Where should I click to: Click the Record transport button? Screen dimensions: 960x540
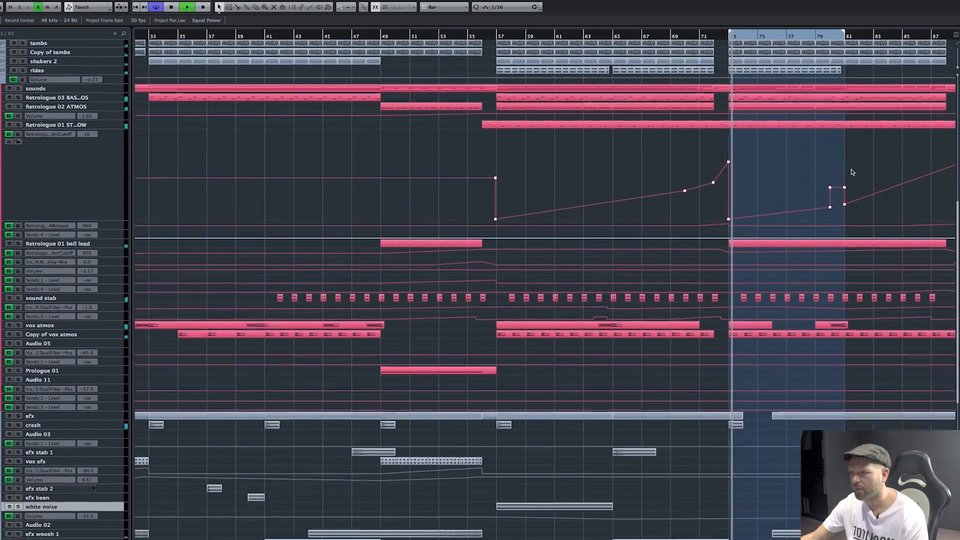click(203, 7)
